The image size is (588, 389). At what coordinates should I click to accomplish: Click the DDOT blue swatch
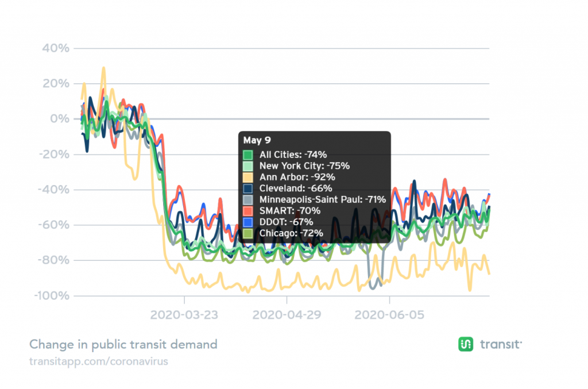point(248,222)
